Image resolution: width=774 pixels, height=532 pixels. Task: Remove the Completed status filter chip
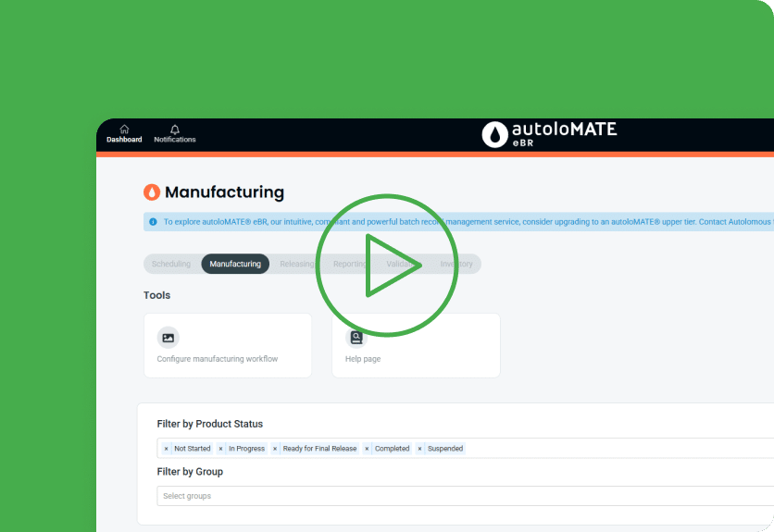(x=367, y=449)
